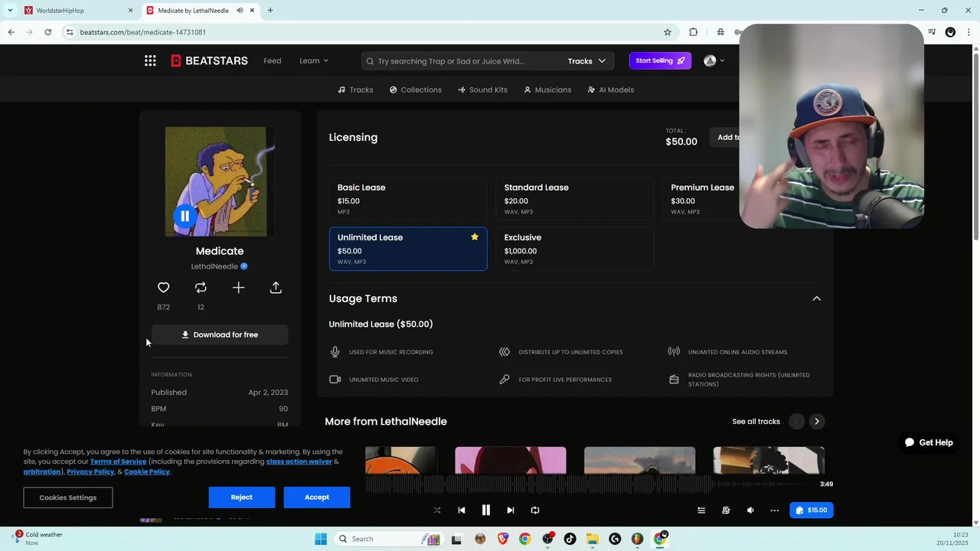
Task: Skip to next track in the player
Action: (510, 510)
